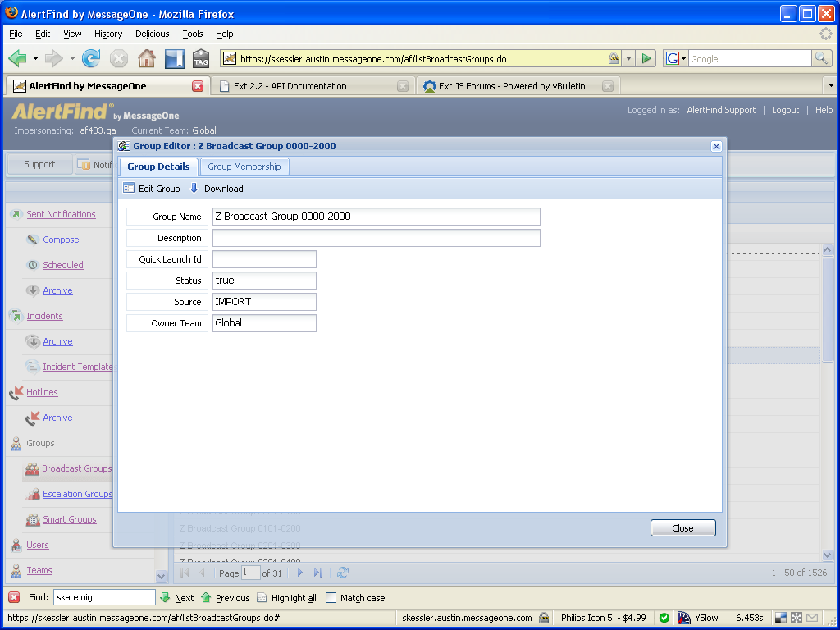This screenshot has width=840, height=630.
Task: Switch to the Group Membership tab
Action: click(244, 167)
